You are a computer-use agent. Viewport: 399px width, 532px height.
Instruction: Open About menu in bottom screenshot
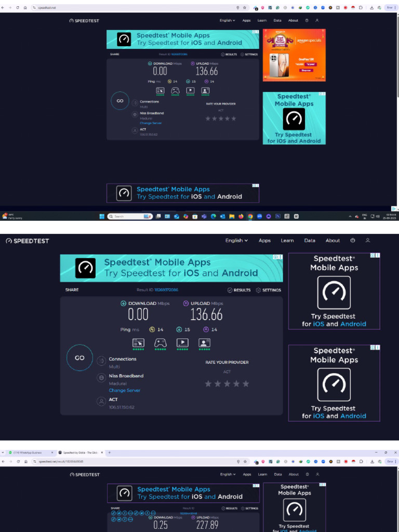(x=294, y=474)
